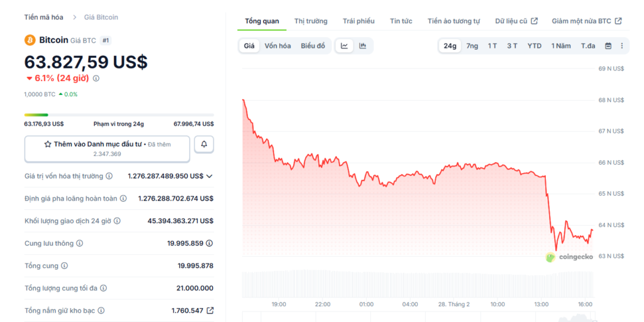Click info icon next to Cung lưu thông
644x322 pixels.
(x=79, y=243)
